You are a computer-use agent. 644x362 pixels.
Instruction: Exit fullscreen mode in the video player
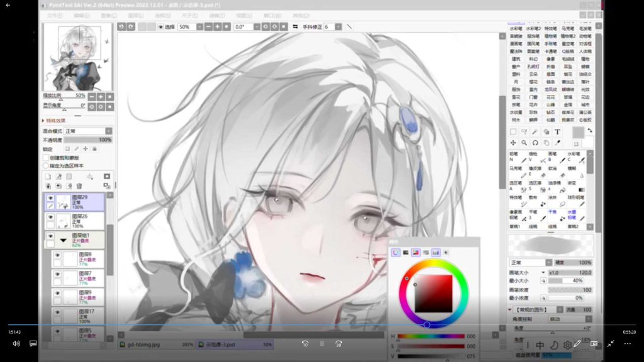611,344
